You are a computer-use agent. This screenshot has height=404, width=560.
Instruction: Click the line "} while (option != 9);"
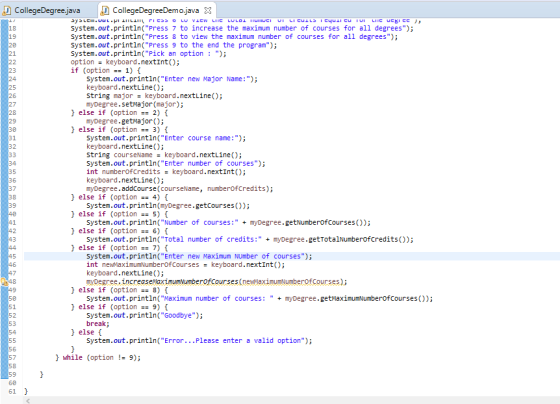click(x=98, y=358)
